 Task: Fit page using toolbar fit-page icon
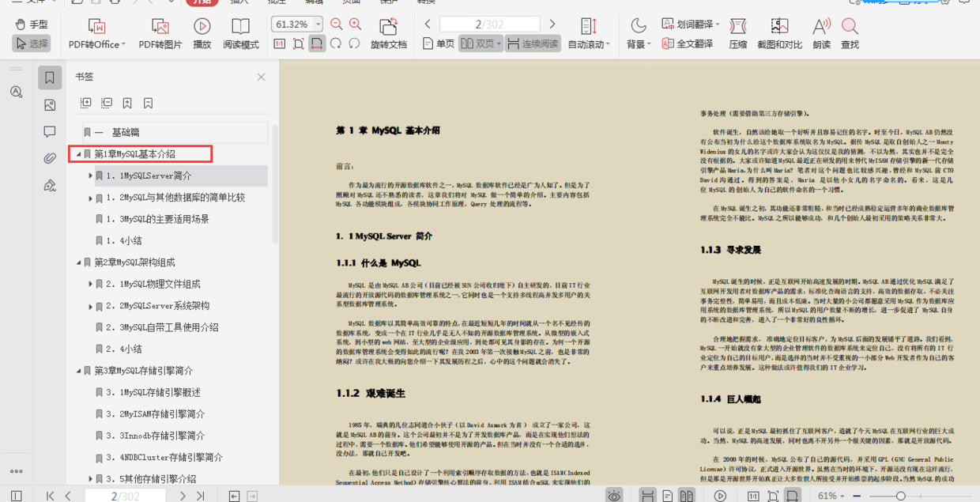click(x=298, y=43)
